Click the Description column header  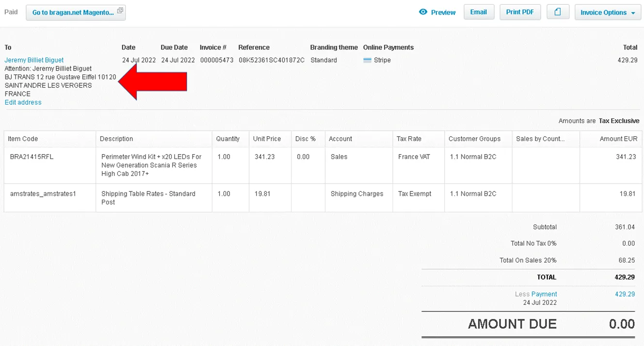[154, 139]
